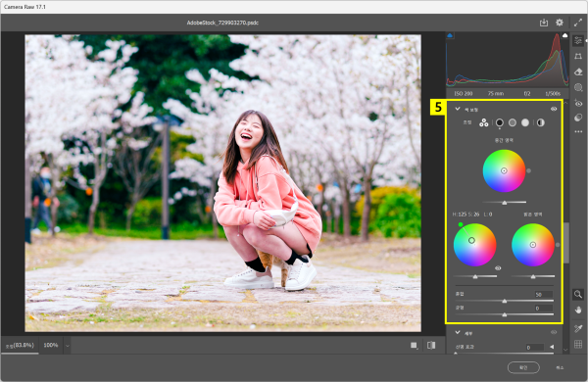The height and width of the screenshot is (382, 588).
Task: Select the Crop and geometry tool
Action: 578,56
